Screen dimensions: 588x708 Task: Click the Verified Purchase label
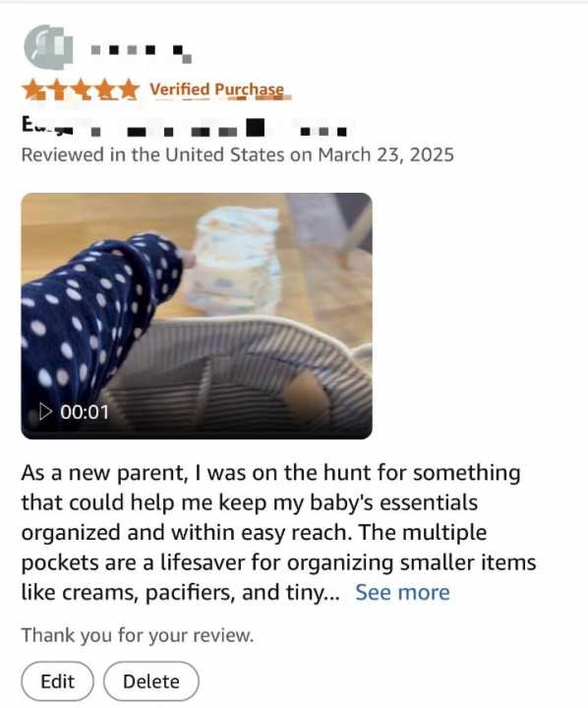217,89
